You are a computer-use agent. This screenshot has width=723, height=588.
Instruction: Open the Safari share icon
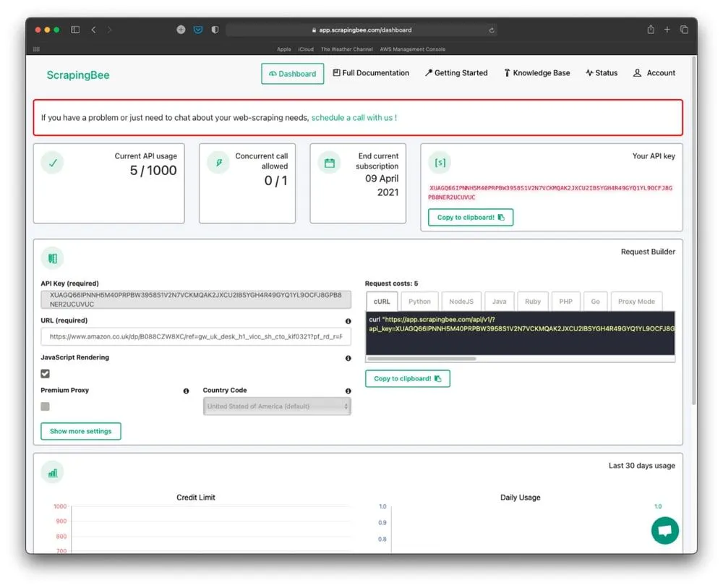[x=651, y=30]
